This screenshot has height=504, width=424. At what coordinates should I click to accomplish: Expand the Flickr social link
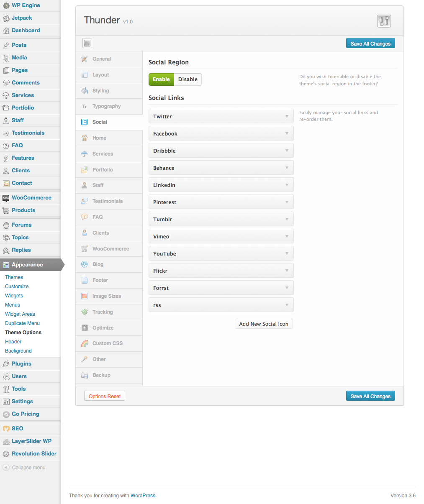click(x=221, y=271)
